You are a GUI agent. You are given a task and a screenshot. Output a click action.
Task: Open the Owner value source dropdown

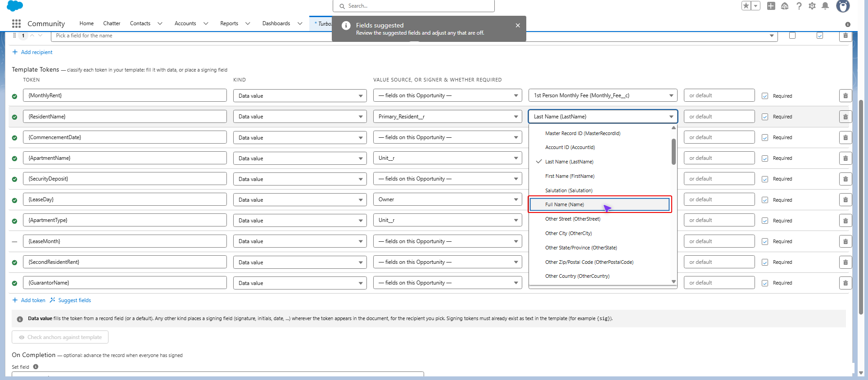[448, 199]
